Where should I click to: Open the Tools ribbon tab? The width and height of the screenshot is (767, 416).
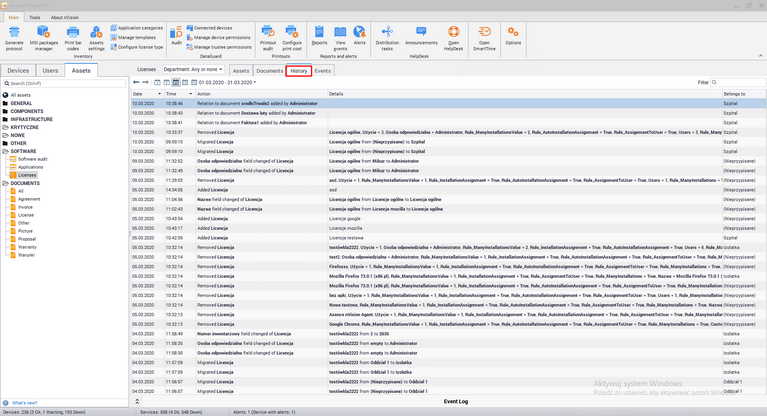click(35, 17)
